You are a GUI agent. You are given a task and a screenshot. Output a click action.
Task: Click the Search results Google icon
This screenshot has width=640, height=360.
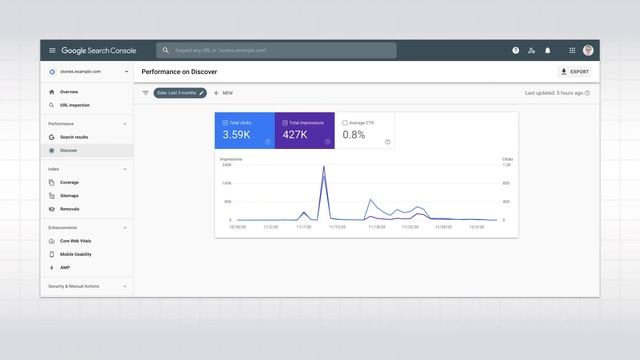[x=51, y=137]
